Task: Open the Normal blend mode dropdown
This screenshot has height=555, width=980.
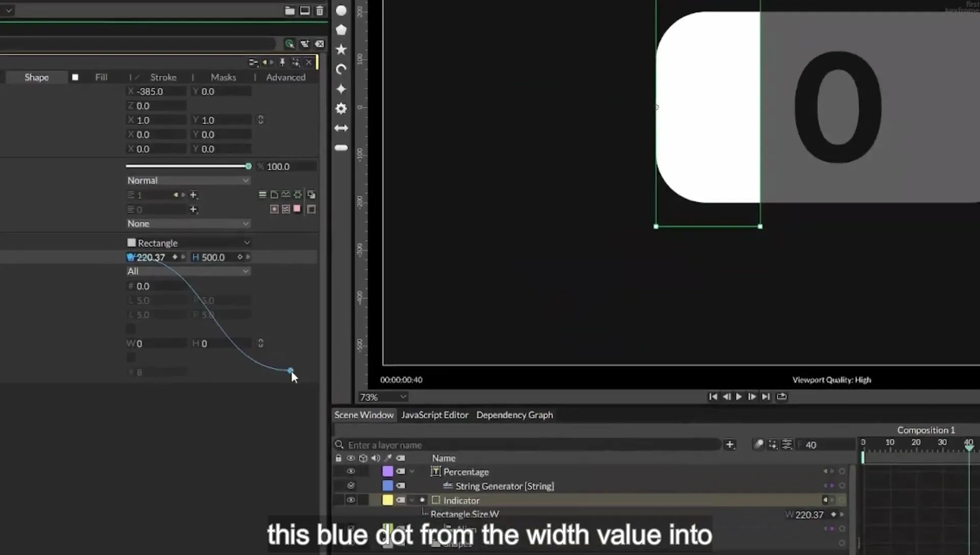Action: 188,181
